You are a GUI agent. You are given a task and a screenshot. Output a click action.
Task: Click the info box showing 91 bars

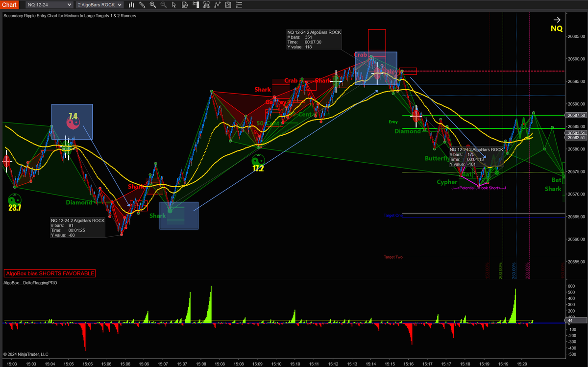[x=77, y=228]
